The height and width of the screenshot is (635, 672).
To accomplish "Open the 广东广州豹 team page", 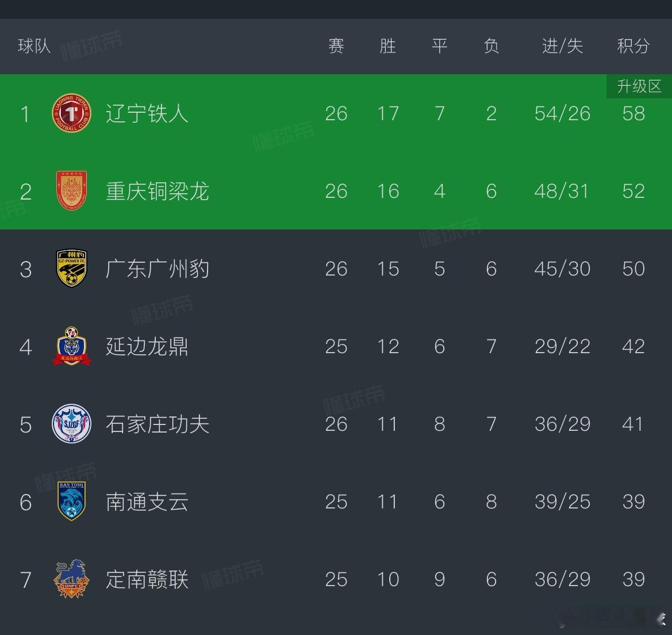I will 158,269.
